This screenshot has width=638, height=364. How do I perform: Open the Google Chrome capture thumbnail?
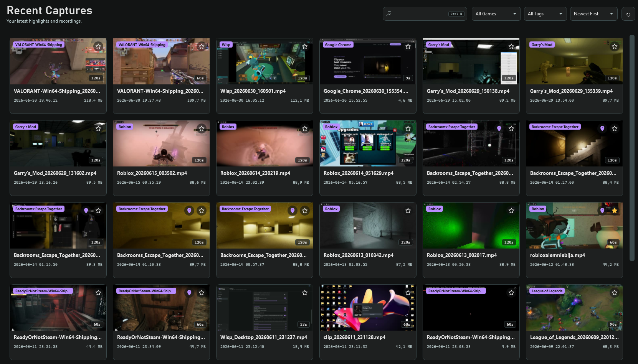368,61
